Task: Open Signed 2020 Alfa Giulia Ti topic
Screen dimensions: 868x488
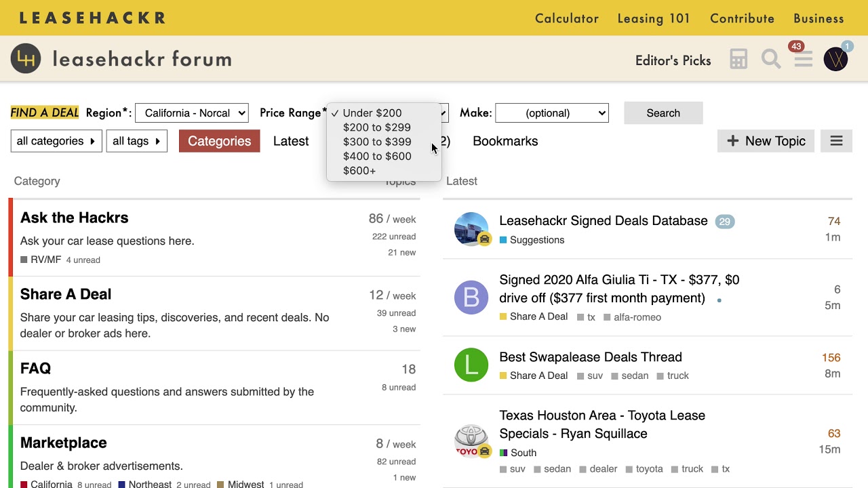Action: point(619,289)
